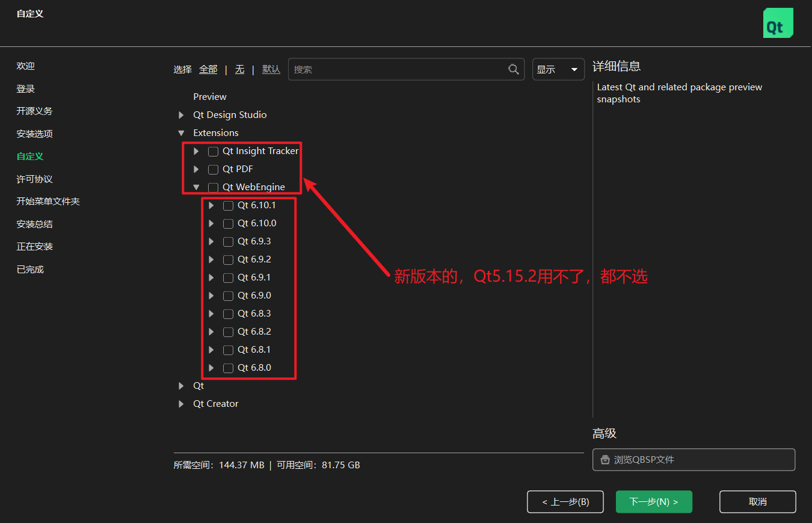Open the 安装选项 step
Screen dimensions: 812x523
tap(35, 134)
